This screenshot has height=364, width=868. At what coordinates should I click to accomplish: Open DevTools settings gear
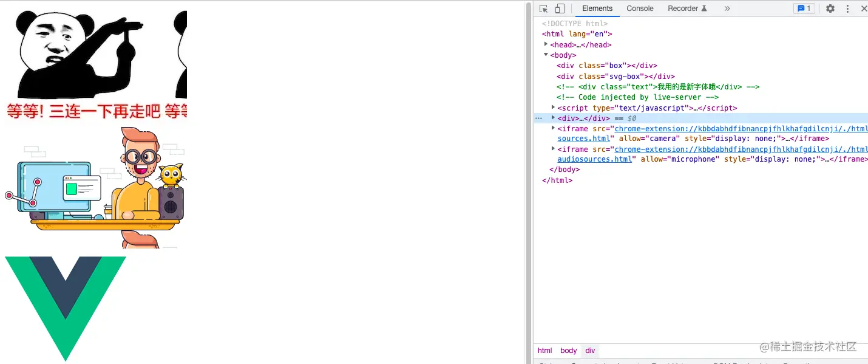coord(830,9)
